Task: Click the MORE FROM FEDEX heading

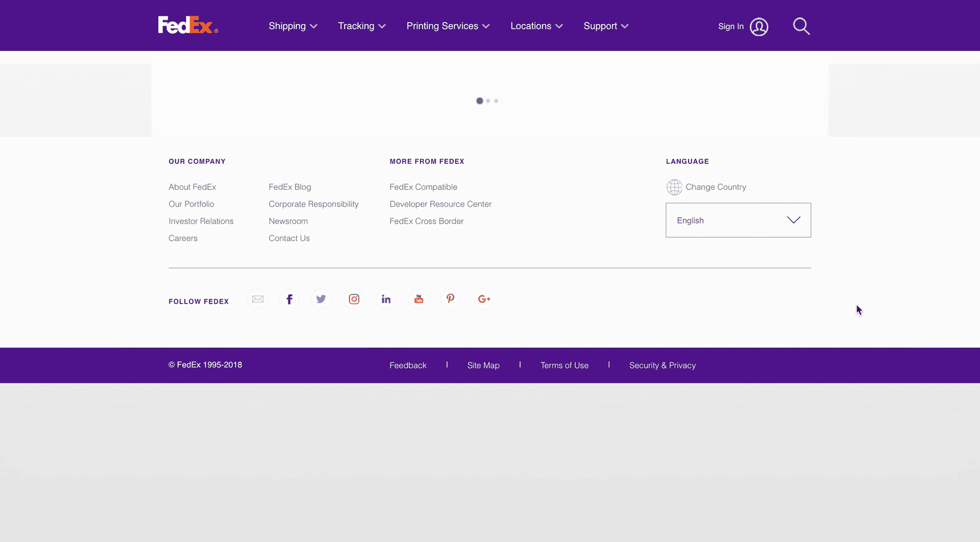Action: [427, 161]
